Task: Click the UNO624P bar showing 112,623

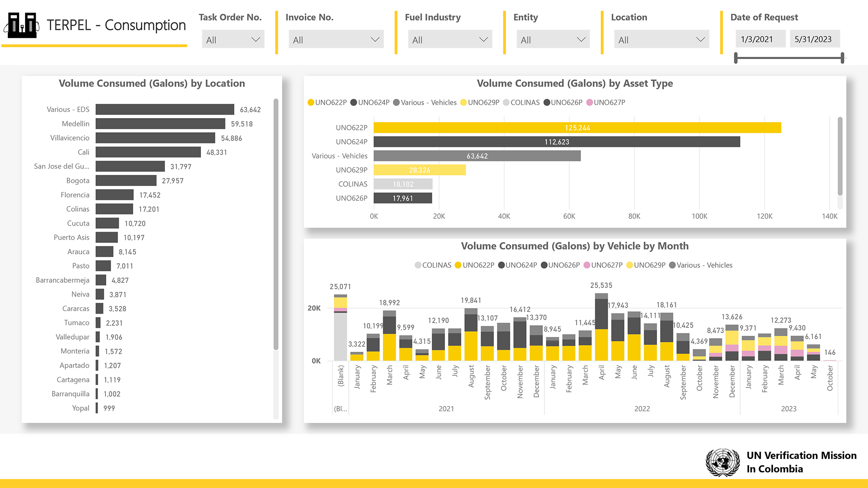Action: [x=557, y=142]
